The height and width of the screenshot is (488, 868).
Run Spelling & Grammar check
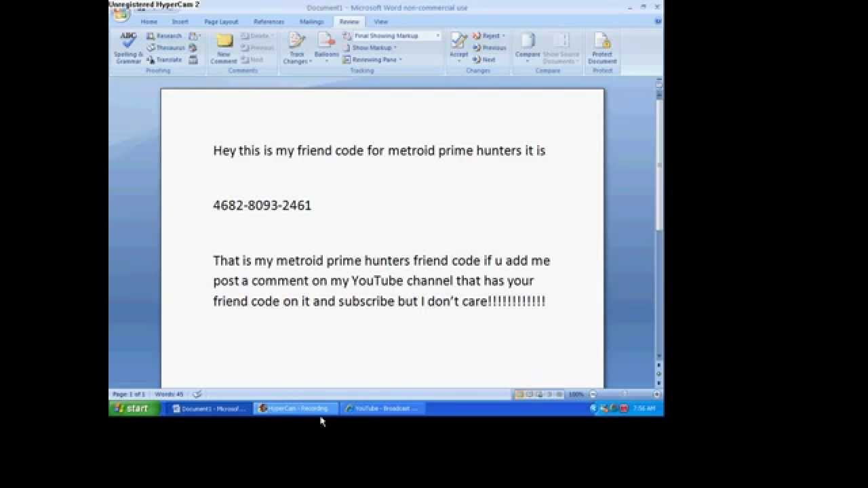click(x=128, y=48)
